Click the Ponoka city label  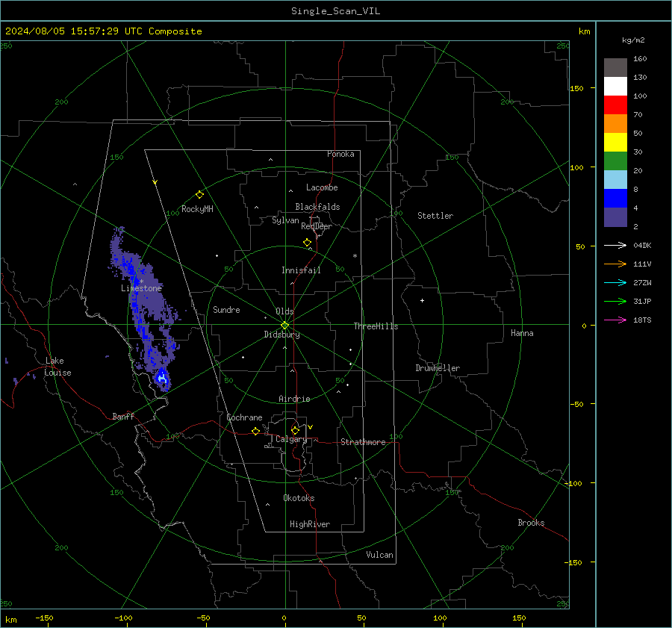pyautogui.click(x=340, y=155)
